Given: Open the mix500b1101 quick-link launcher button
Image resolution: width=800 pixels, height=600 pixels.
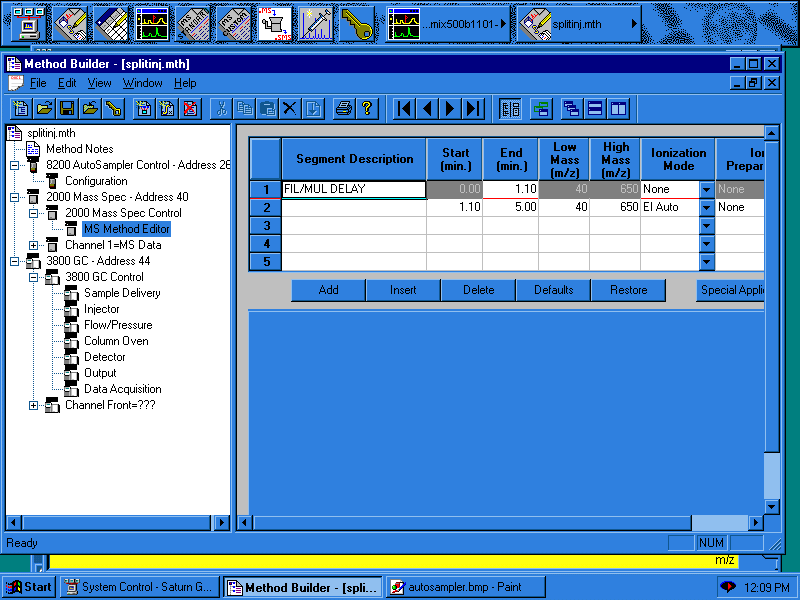Looking at the screenshot, I should 447,23.
